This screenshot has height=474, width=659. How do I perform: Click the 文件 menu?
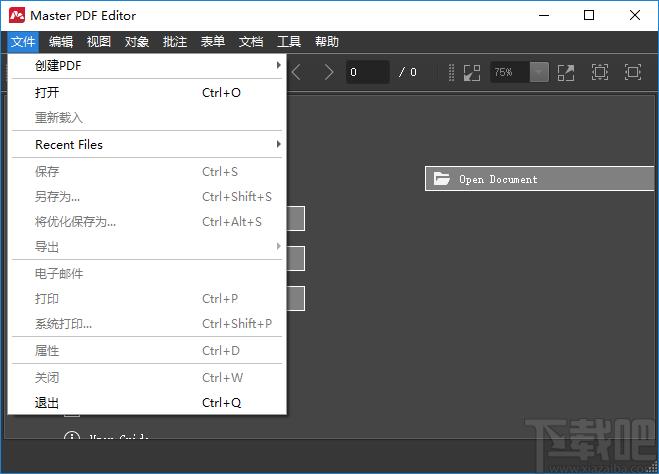23,42
